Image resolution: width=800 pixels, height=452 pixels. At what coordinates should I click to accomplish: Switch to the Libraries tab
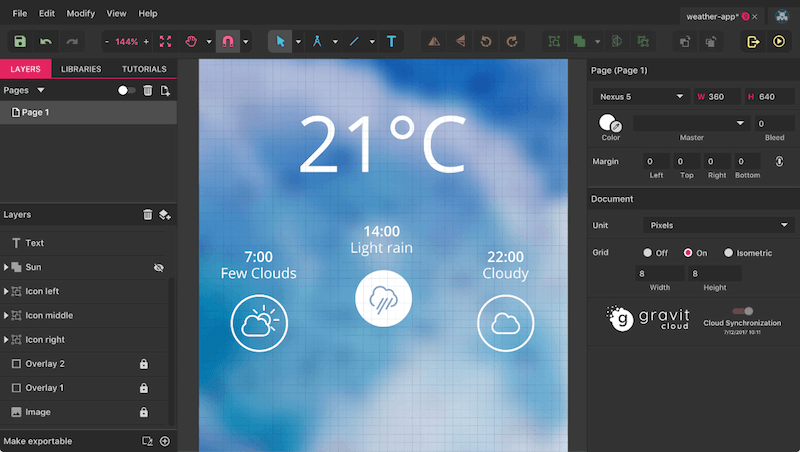(81, 69)
